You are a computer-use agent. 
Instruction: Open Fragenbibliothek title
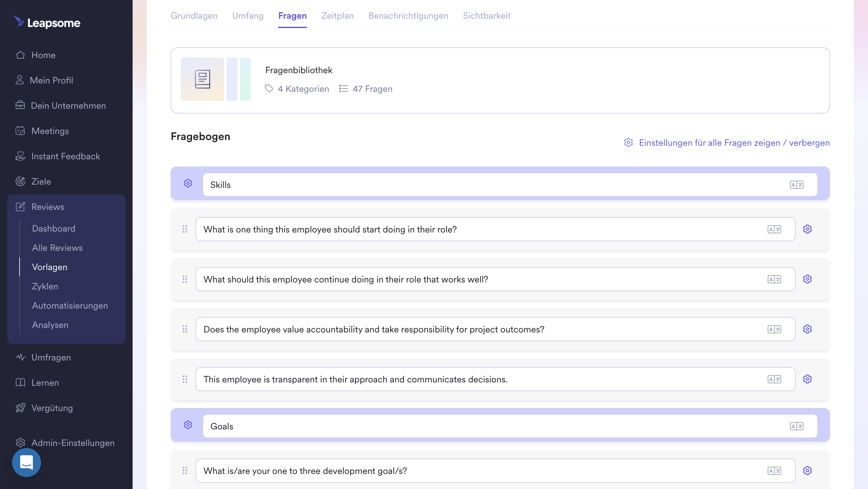click(x=299, y=70)
